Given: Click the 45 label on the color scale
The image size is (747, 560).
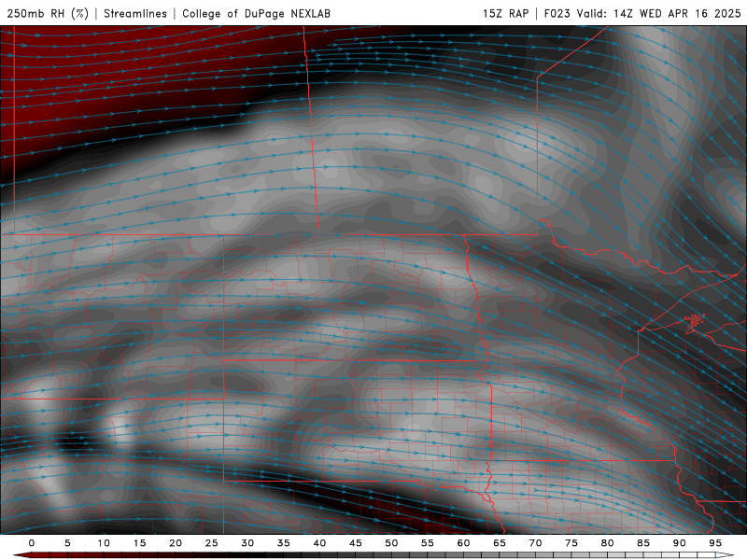Looking at the screenshot, I should point(355,543).
